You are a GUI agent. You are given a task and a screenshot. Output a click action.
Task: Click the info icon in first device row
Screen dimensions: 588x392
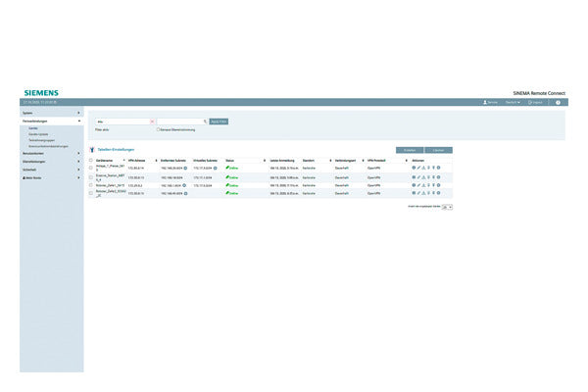(414, 168)
